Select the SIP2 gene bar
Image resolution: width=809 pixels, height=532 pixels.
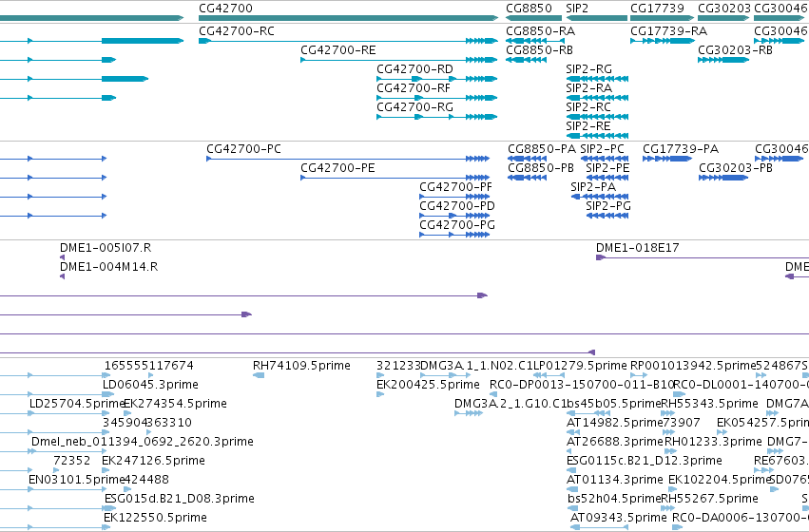coord(597,18)
